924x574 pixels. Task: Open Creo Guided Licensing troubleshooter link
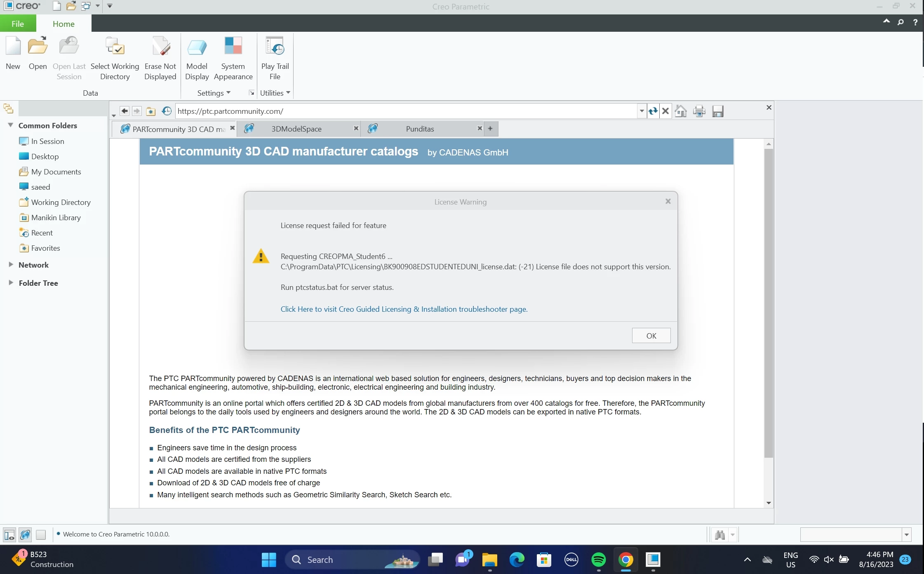pos(404,309)
